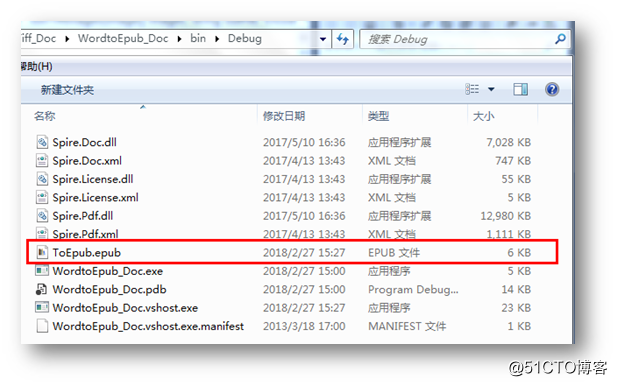Toggle the preview pane icon

tap(521, 89)
